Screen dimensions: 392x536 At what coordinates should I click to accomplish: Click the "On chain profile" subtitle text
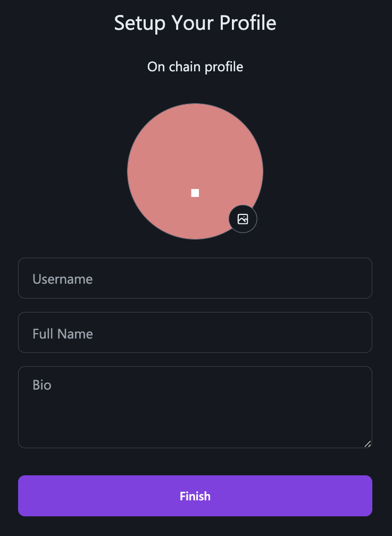(x=195, y=67)
